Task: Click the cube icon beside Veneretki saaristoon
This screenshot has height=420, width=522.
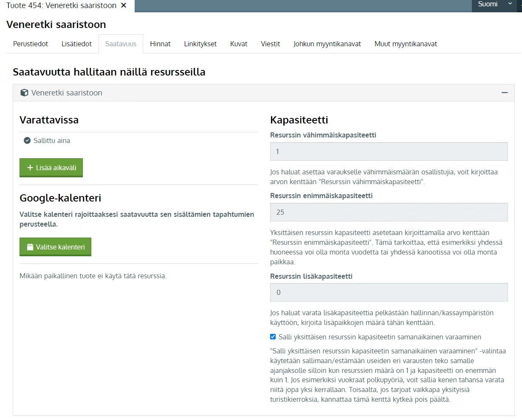Action: [25, 93]
